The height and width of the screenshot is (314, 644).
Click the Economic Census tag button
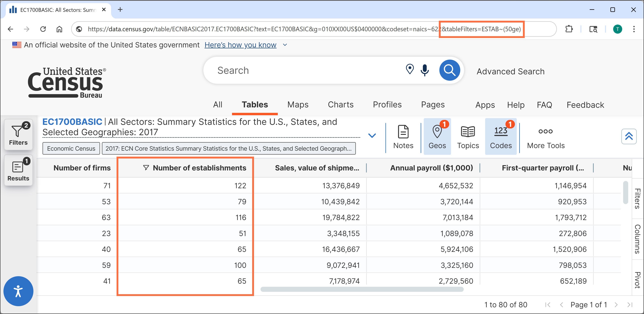(71, 148)
